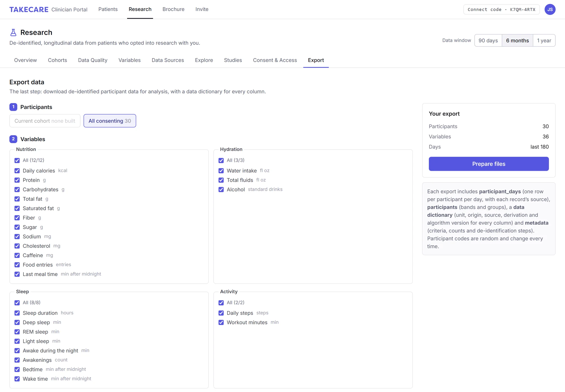Set data window to 6 months
This screenshot has height=392, width=565.
517,40
